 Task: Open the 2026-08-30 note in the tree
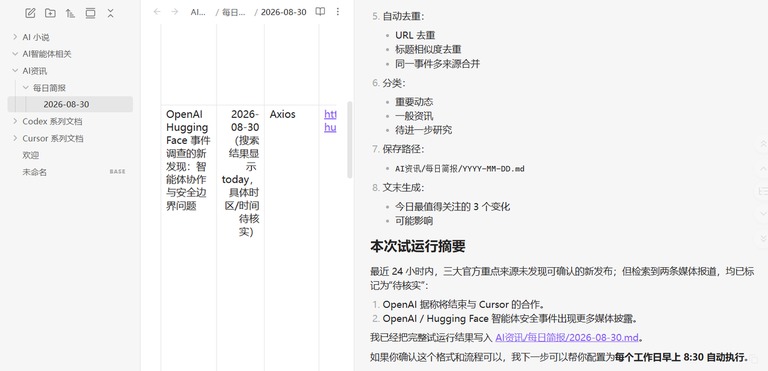tap(70, 104)
